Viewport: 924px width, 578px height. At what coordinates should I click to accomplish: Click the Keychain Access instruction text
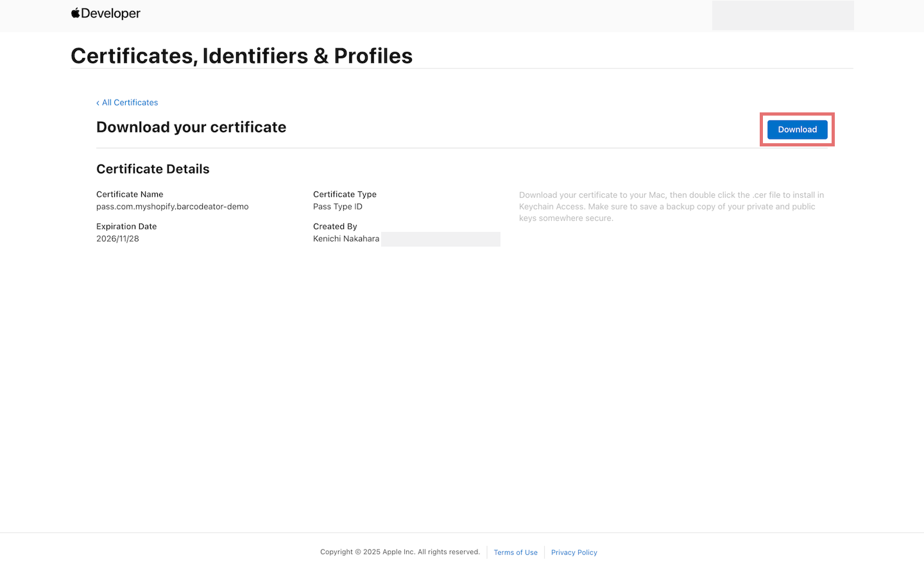click(671, 206)
